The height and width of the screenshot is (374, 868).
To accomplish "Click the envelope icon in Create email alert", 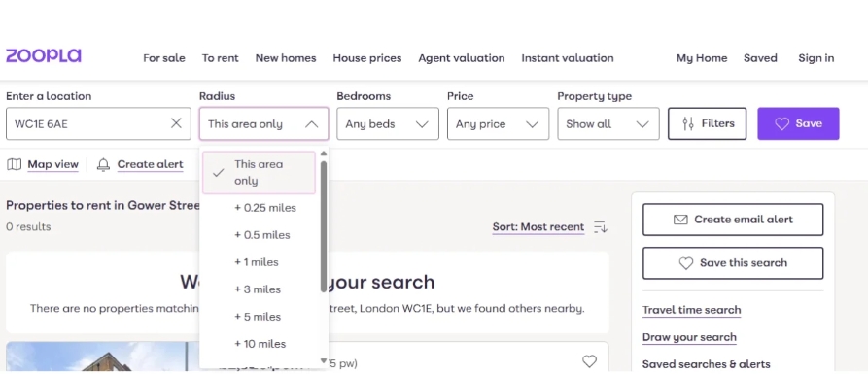I will click(x=680, y=220).
